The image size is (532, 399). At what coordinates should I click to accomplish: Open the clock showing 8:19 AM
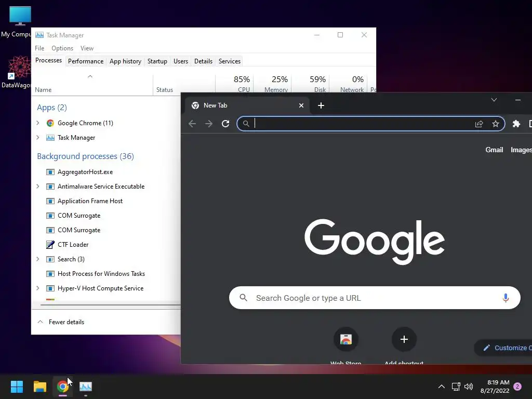(x=495, y=387)
